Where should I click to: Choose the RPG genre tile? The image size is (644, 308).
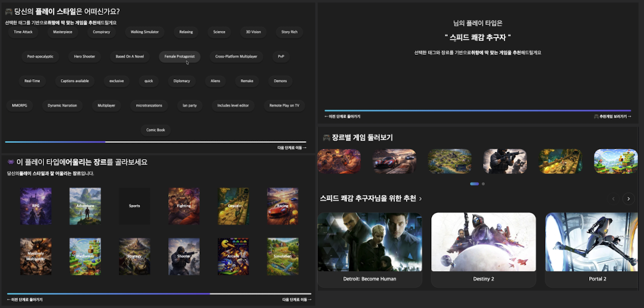click(36, 206)
